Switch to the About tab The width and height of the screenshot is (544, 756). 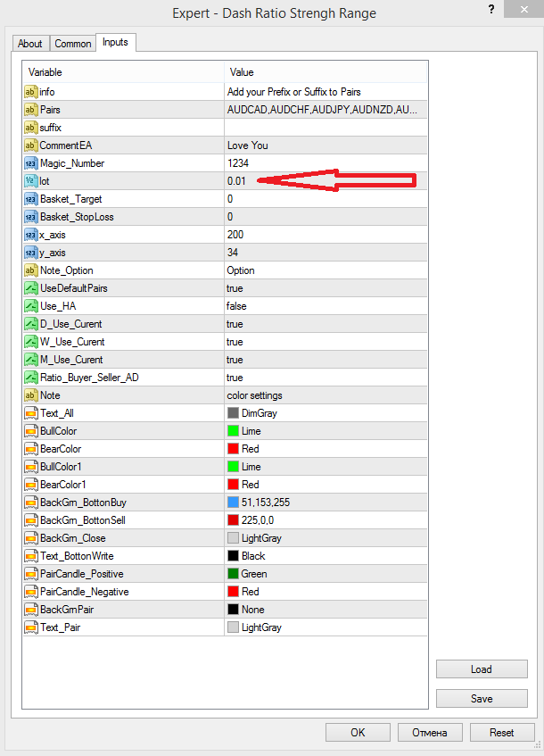coord(29,44)
